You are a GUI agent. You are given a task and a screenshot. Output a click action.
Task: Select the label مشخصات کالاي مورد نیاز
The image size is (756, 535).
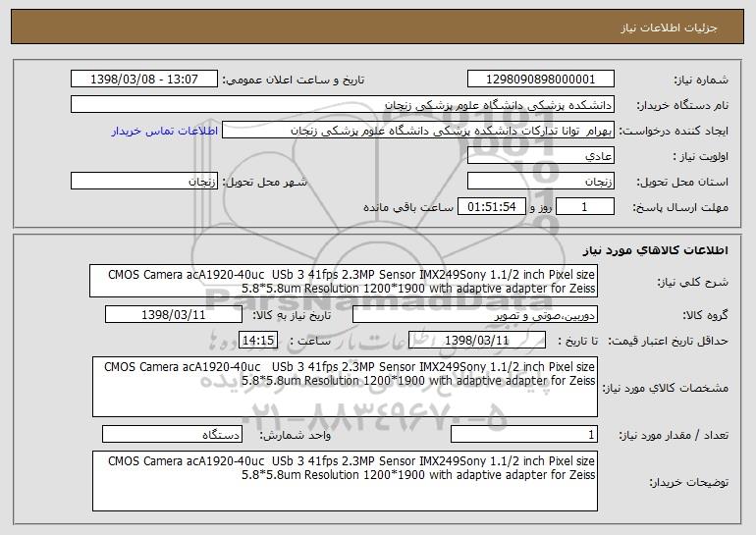point(666,388)
